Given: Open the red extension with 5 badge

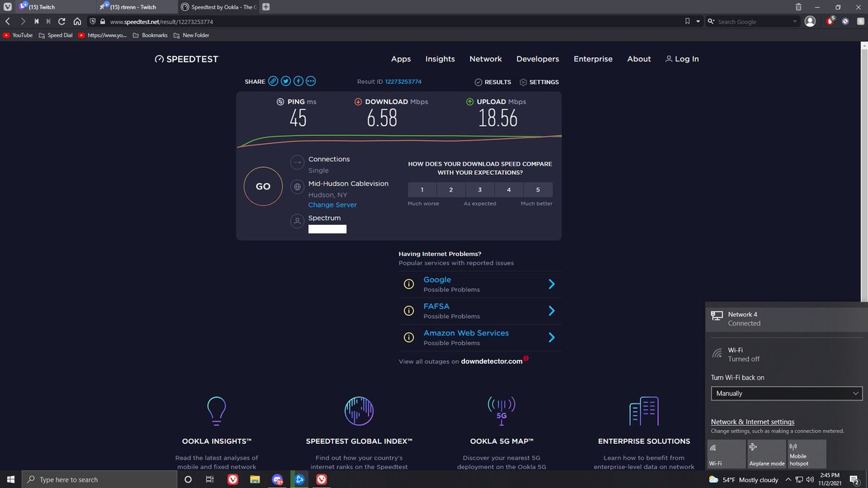Looking at the screenshot, I should click(x=830, y=21).
